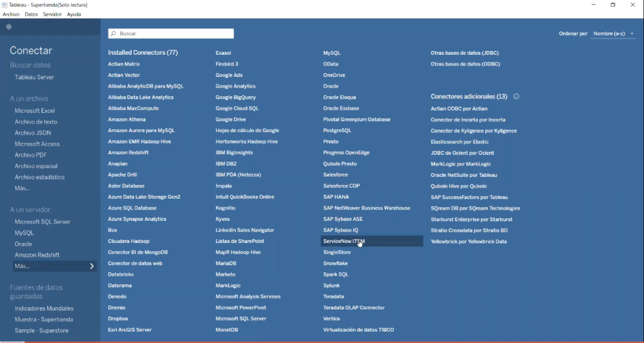Choose Archivo de texto in sidebar
The height and width of the screenshot is (343, 644).
tap(36, 122)
